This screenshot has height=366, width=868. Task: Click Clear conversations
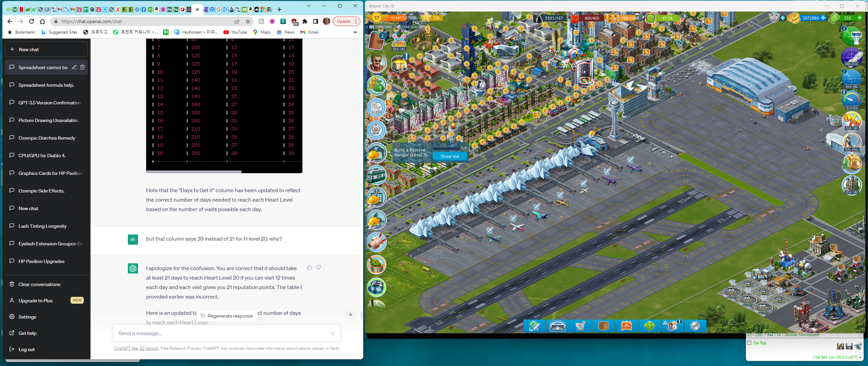point(46,284)
